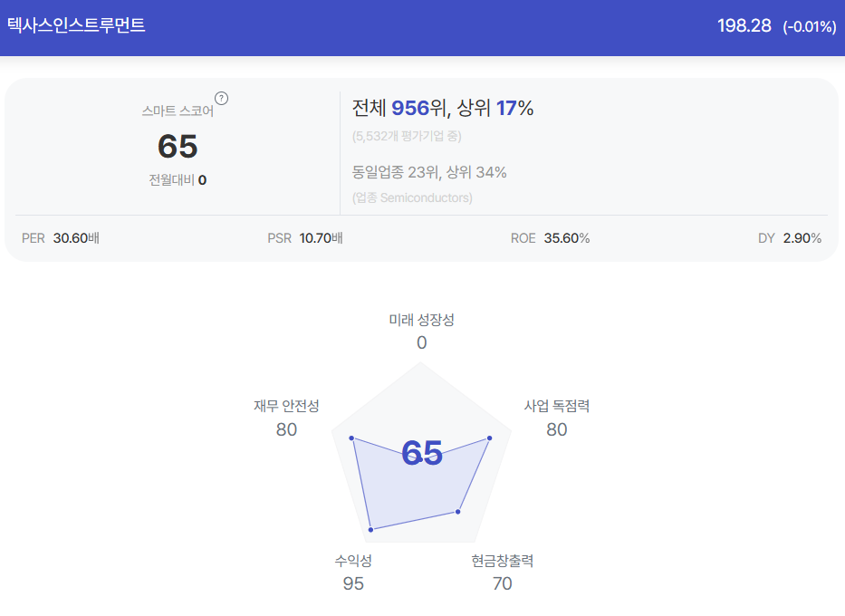The width and height of the screenshot is (845, 616).
Task: Click the Semiconductors industry label
Action: click(x=412, y=197)
